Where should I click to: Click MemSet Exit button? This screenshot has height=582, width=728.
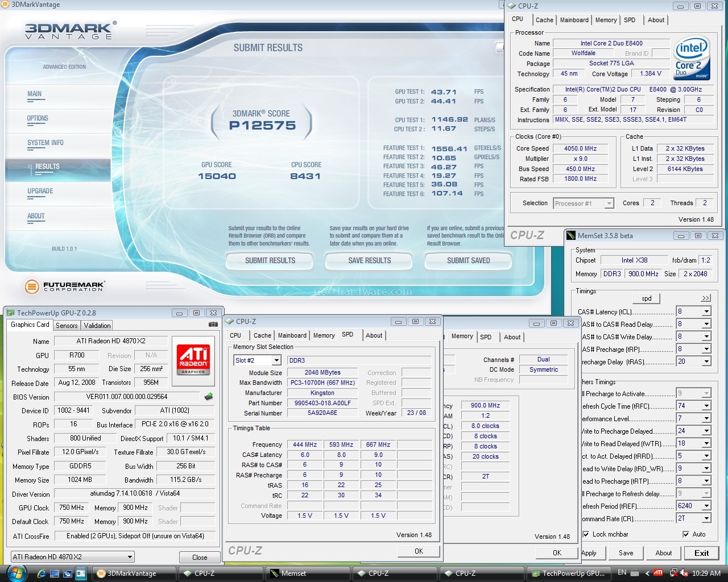coord(702,553)
